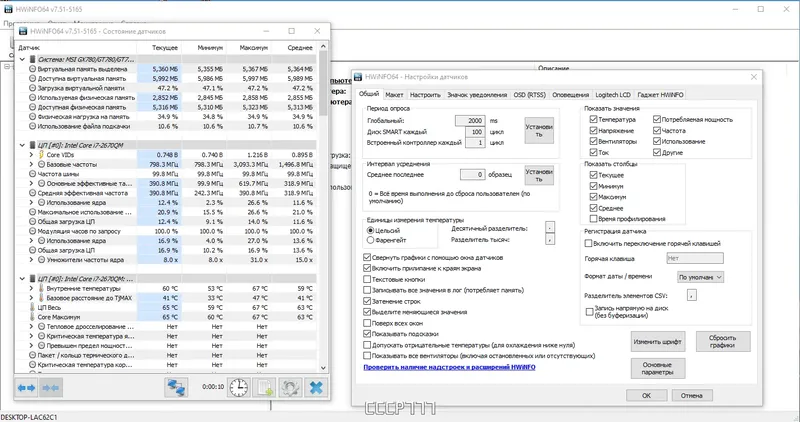
Task: Click circle icon beside Средняя эффективная частота
Action: [33, 193]
